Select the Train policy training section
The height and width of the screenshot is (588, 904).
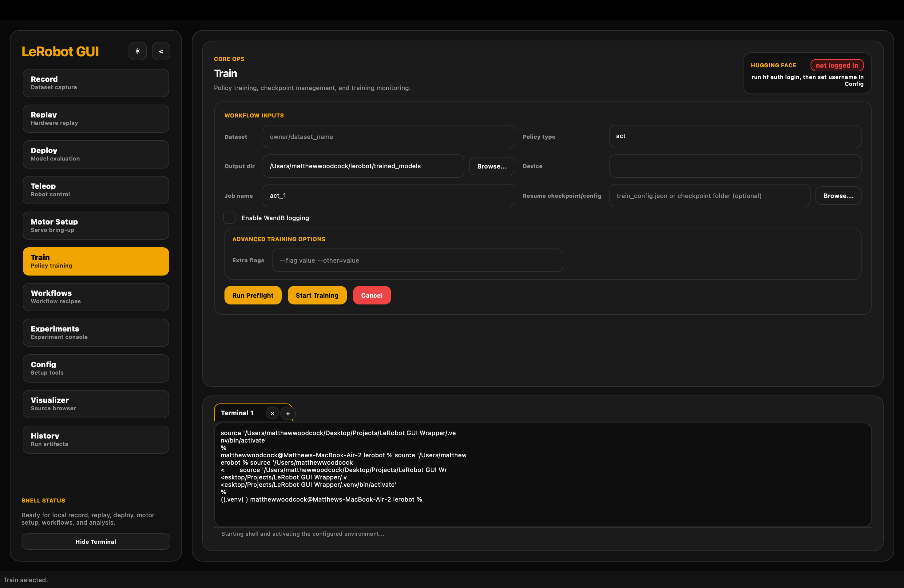tap(96, 261)
